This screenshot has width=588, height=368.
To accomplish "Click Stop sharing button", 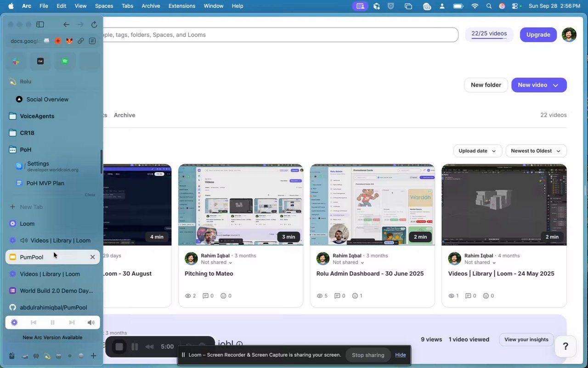I will tap(368, 355).
